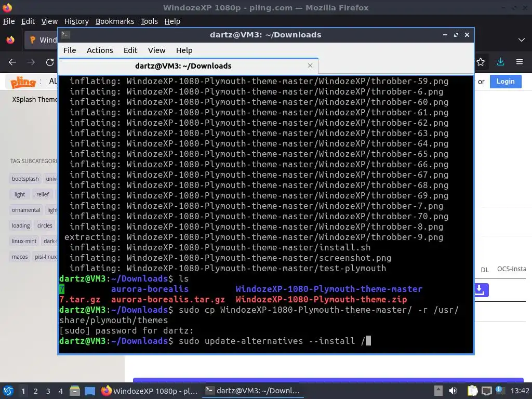This screenshot has width=532, height=399.
Task: Switch to workspace 1
Action: (x=23, y=391)
